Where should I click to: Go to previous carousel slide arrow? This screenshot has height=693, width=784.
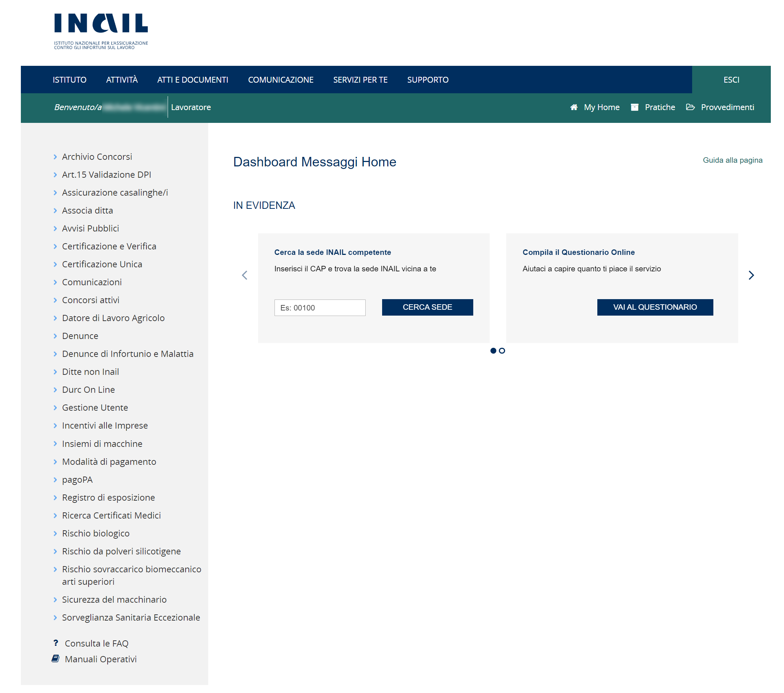245,275
